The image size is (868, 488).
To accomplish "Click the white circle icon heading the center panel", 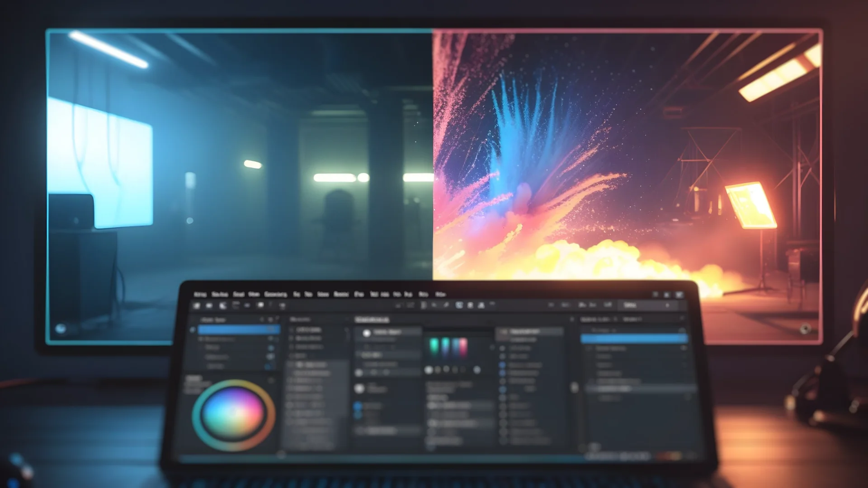I will tap(367, 333).
